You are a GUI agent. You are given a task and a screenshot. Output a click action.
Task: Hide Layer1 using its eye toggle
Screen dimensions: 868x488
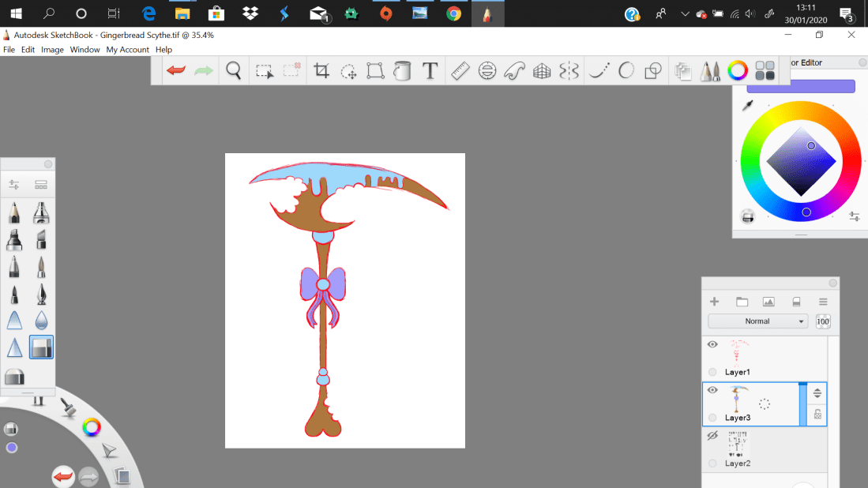tap(712, 344)
